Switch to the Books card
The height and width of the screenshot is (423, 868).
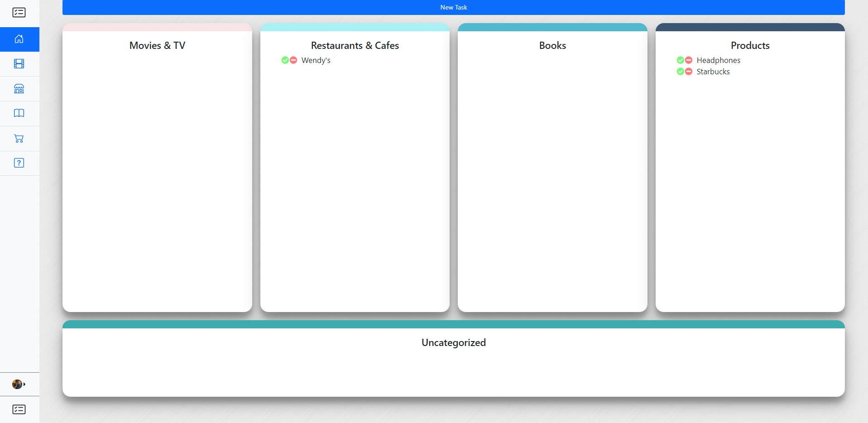(x=552, y=45)
